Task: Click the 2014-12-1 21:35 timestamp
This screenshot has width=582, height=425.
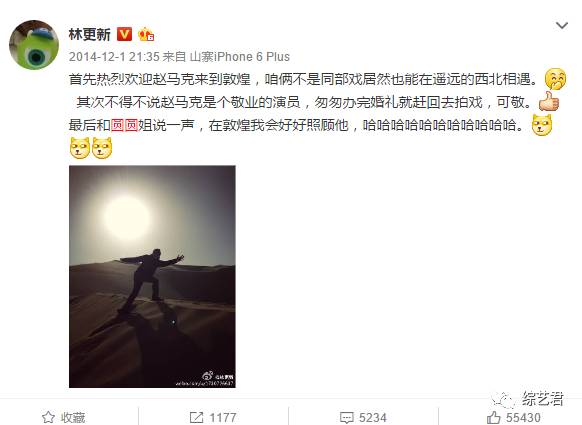Action: coord(114,57)
